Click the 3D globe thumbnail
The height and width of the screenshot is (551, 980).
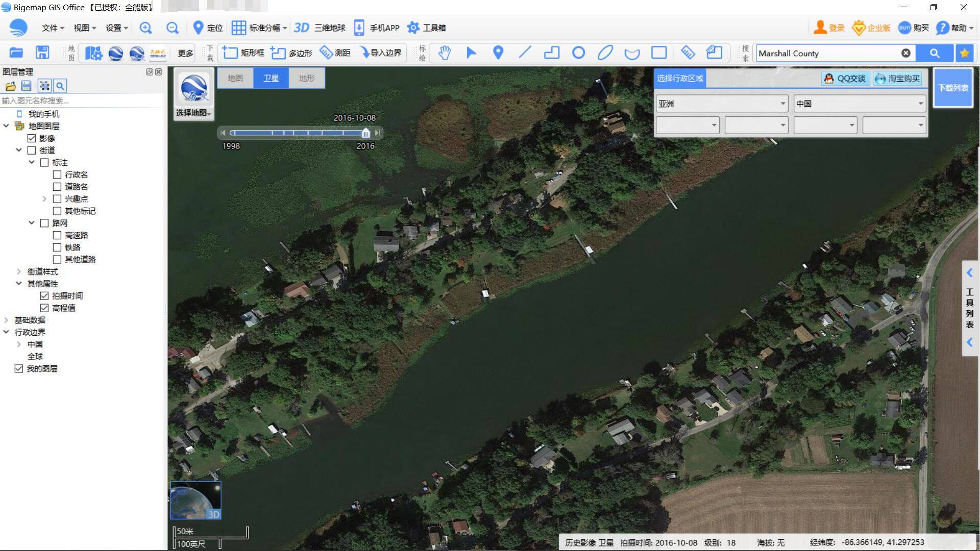click(195, 500)
